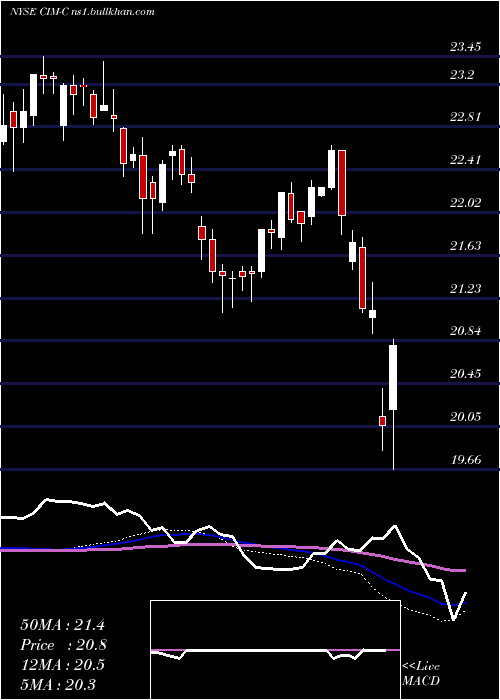Click the last tall white candlestick

coord(393,377)
